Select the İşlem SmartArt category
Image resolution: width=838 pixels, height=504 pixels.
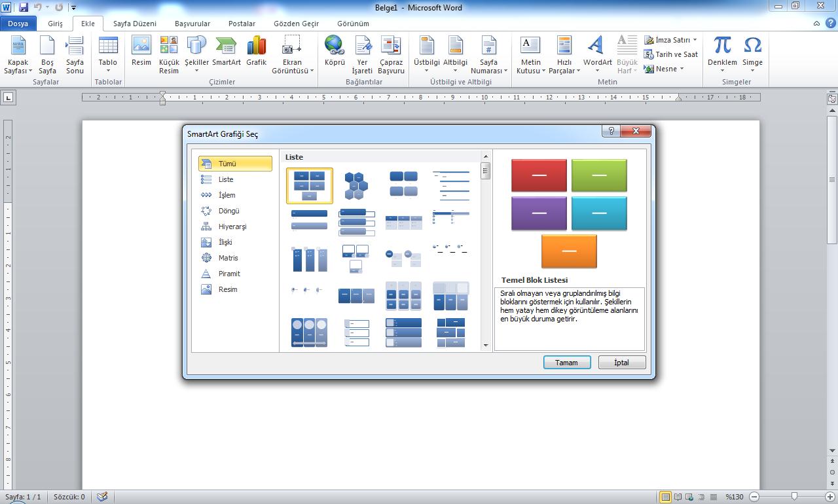tap(235, 195)
